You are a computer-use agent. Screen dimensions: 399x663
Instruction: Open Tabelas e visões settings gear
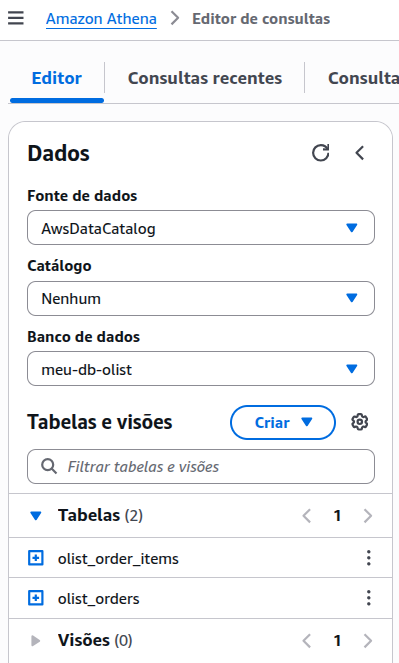360,422
